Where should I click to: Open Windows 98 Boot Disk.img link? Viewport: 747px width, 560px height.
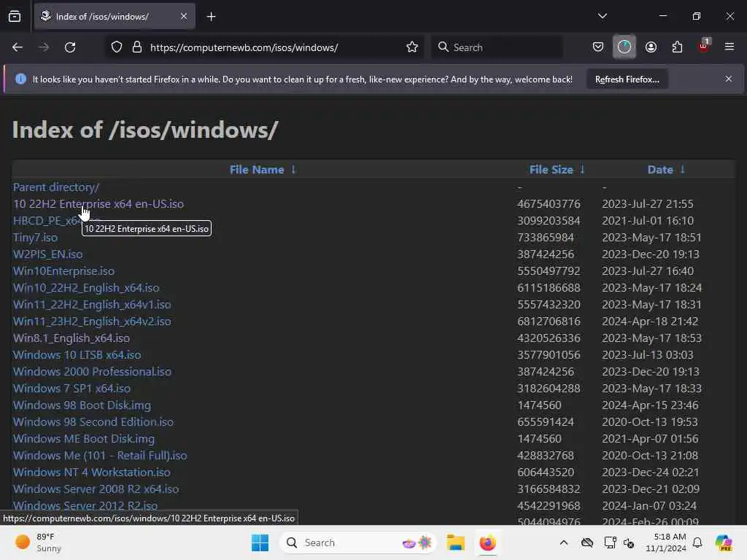point(82,405)
